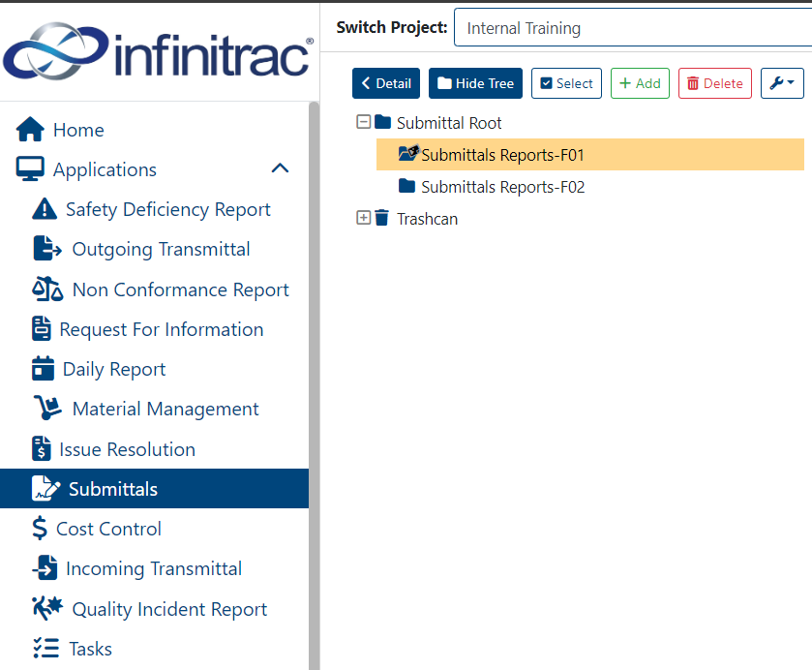Click the Cost Control dollar icon
This screenshot has width=812, height=670.
tap(40, 529)
